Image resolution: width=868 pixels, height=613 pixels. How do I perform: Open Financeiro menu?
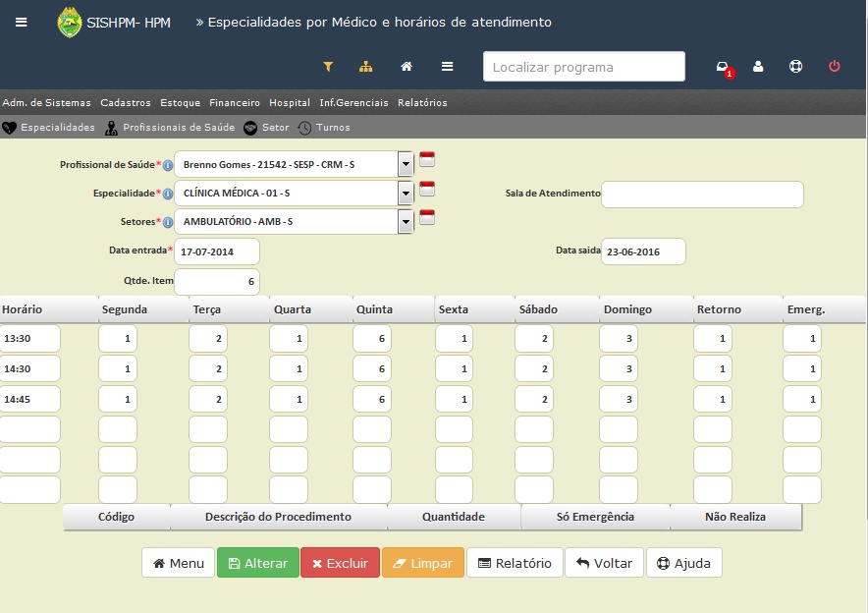[235, 102]
